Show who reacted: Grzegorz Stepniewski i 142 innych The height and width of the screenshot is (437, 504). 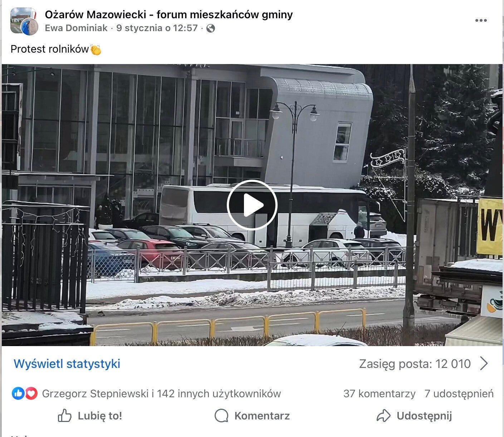(x=161, y=394)
